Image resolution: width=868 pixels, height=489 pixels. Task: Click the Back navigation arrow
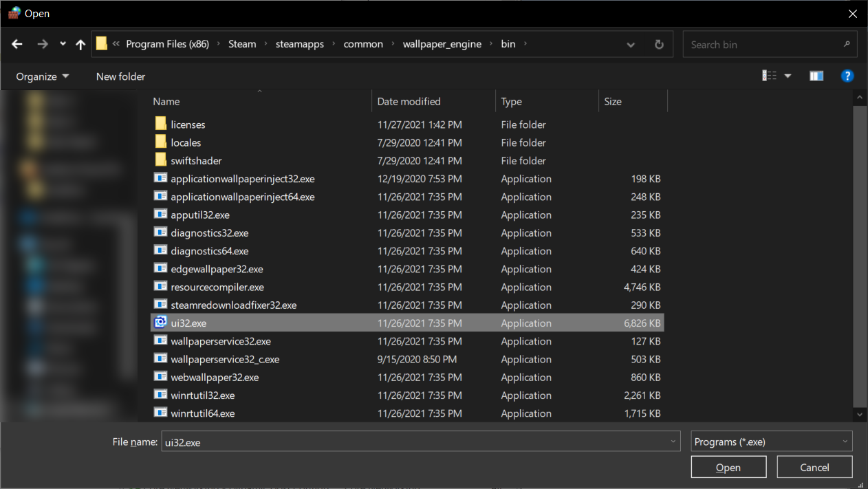coord(17,44)
